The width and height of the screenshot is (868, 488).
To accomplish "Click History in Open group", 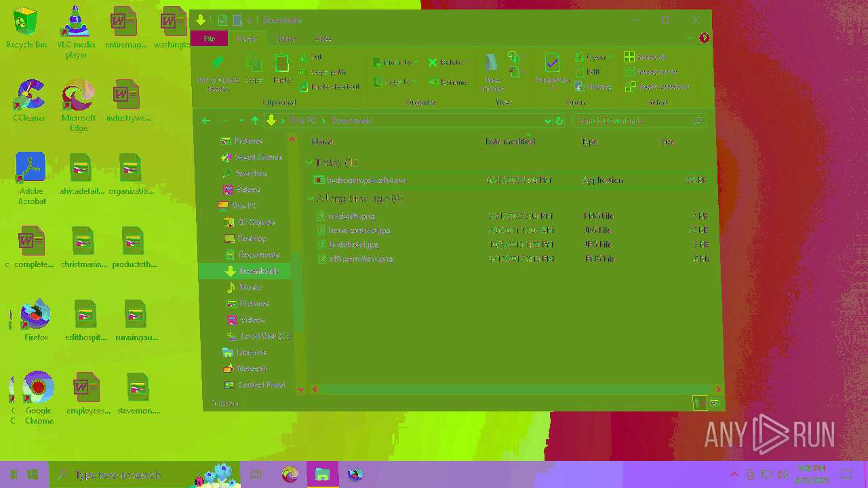I will 593,87.
